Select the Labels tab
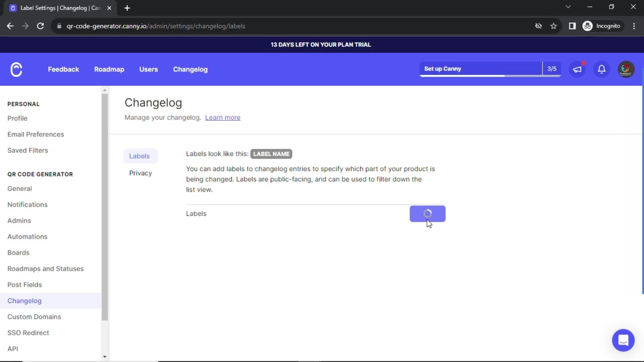 coord(139,156)
